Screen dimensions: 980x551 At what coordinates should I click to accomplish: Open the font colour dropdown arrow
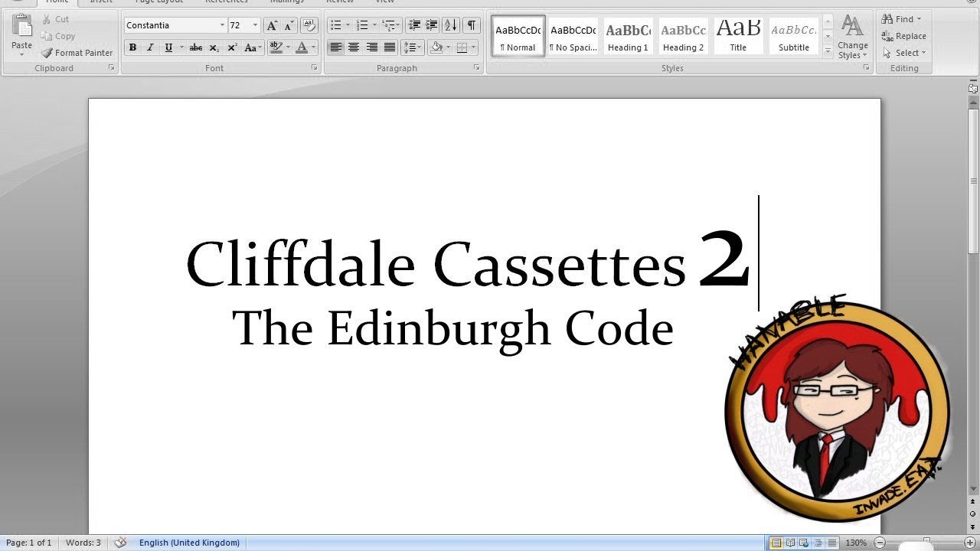[x=313, y=47]
